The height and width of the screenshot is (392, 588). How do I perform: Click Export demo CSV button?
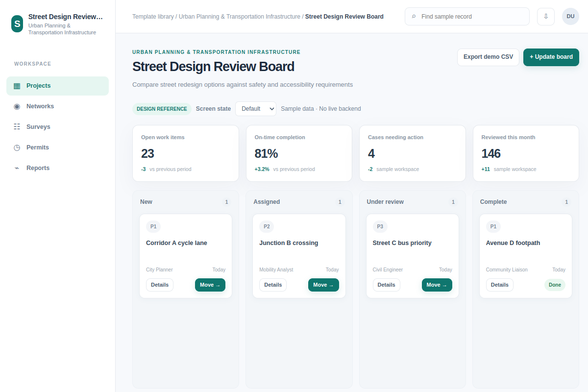coord(488,57)
